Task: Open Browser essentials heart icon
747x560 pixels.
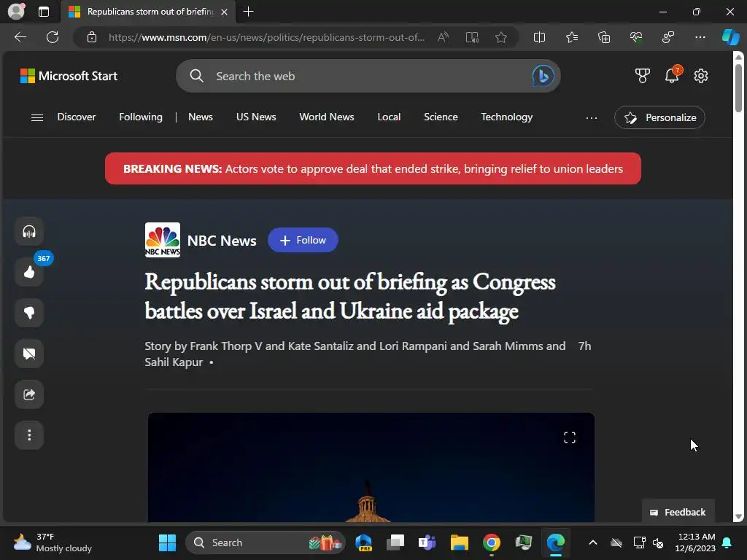Action: click(636, 37)
